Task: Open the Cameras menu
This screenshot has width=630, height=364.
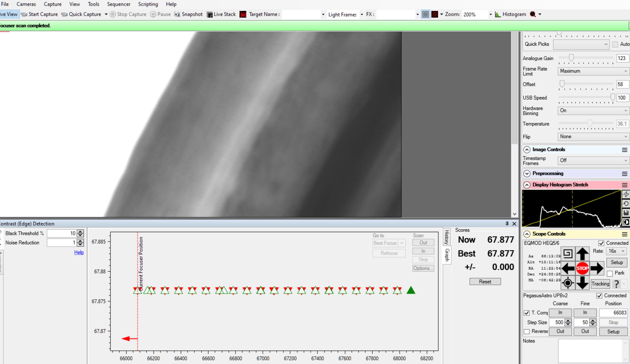Action: pyautogui.click(x=26, y=4)
